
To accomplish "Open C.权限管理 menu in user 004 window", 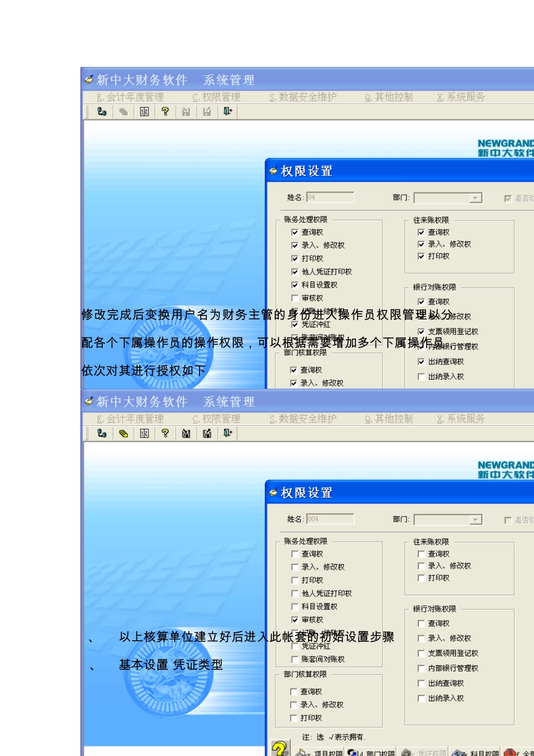I will (x=216, y=419).
